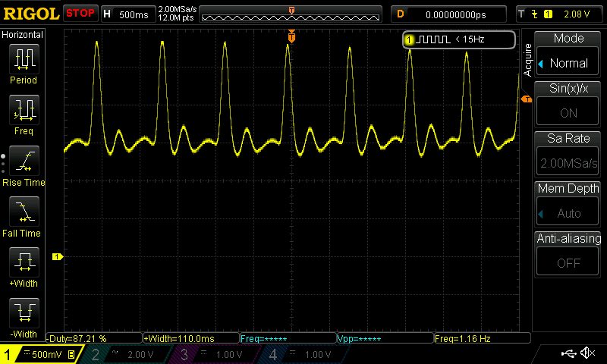Image resolution: width=607 pixels, height=364 pixels.
Task: Select channel 2 tab at 2.00 V
Action: coord(129,354)
